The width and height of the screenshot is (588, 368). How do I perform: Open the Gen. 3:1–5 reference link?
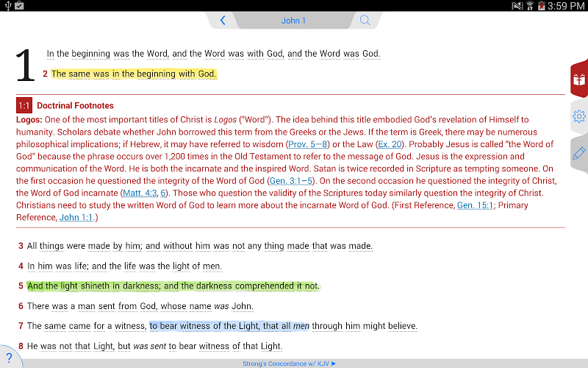[291, 181]
